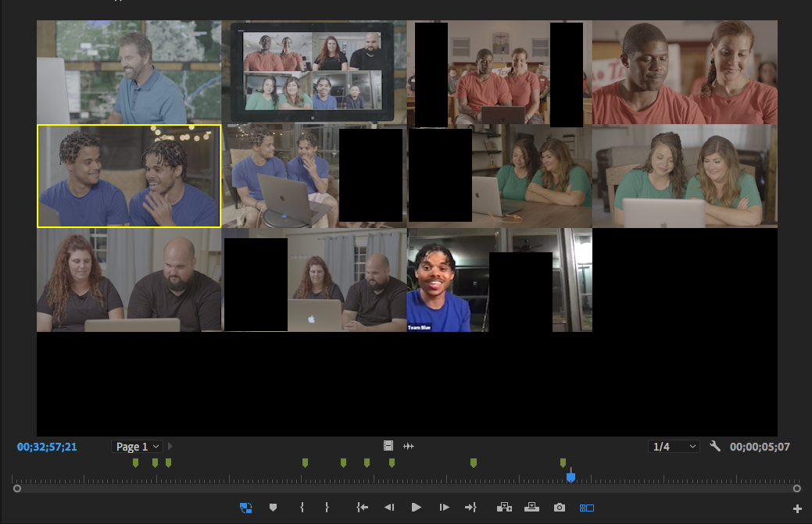This screenshot has width=812, height=524.
Task: Click the Mark In bracket button
Action: pos(302,508)
